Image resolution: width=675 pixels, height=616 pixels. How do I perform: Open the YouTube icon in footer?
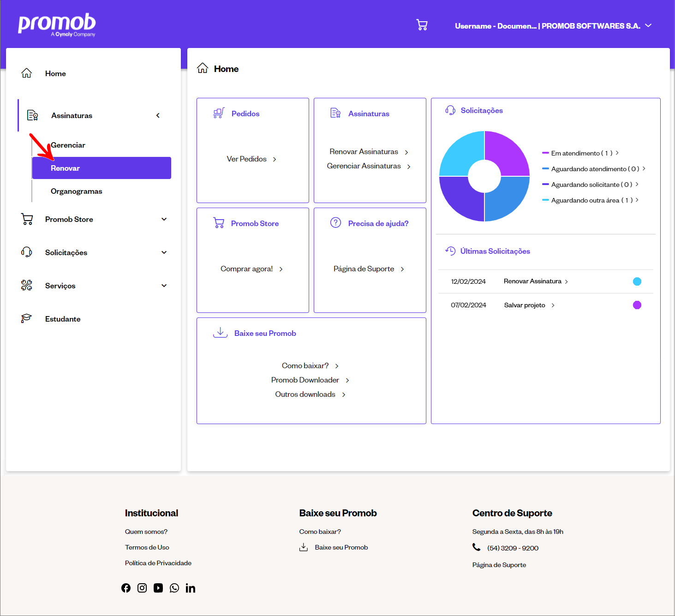(x=158, y=588)
